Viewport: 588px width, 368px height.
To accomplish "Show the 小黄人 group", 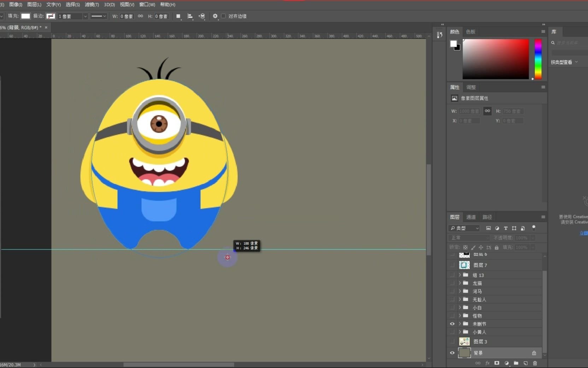I will [x=452, y=332].
